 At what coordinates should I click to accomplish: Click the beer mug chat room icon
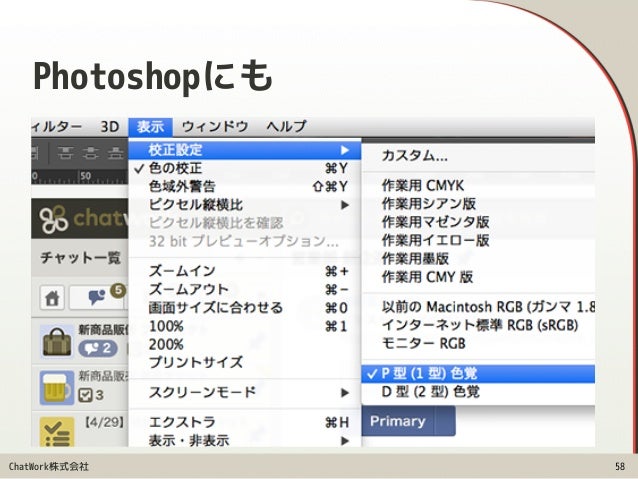pos(57,387)
